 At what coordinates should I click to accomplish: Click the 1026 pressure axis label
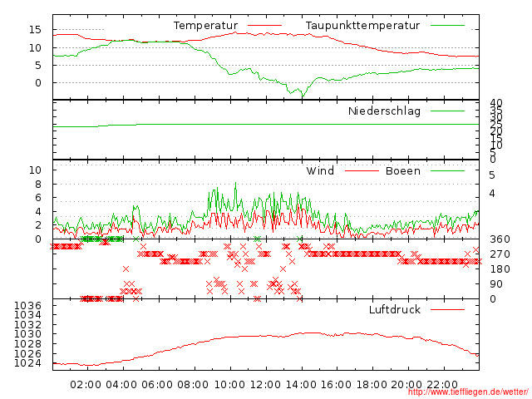pos(27,354)
